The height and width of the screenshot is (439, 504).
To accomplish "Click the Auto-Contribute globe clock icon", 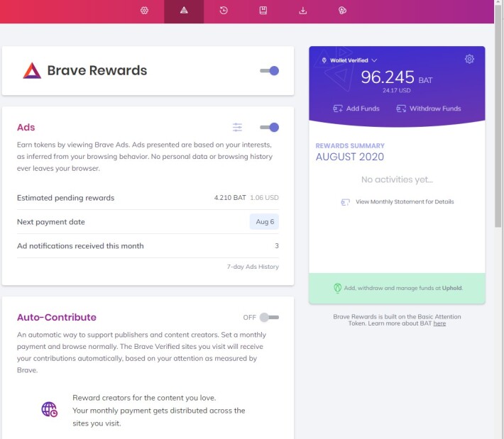I will 50,409.
